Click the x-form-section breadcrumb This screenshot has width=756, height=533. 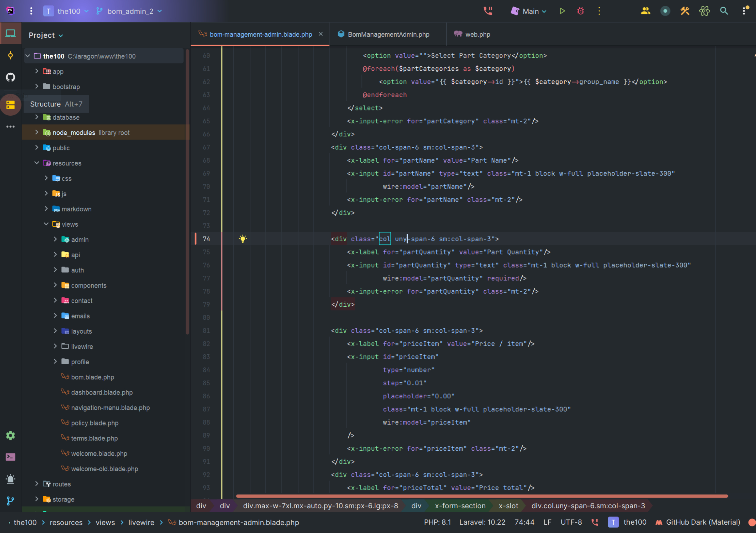[x=460, y=506]
